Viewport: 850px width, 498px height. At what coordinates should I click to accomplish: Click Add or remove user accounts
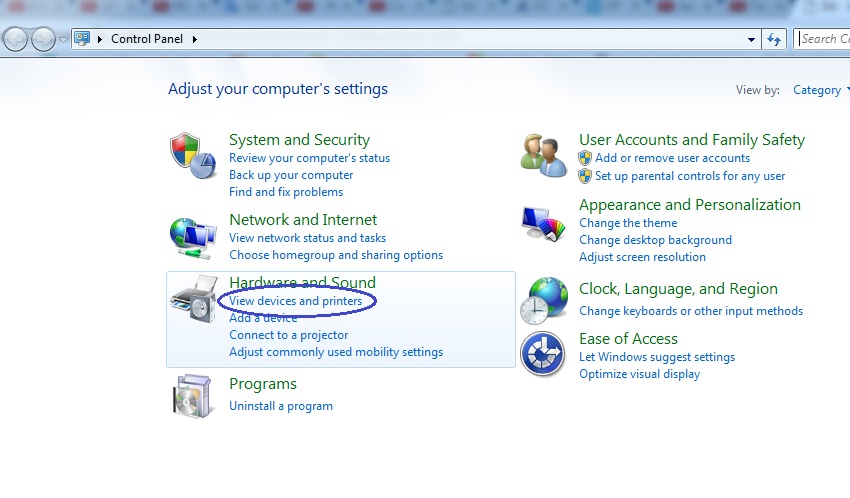672,158
